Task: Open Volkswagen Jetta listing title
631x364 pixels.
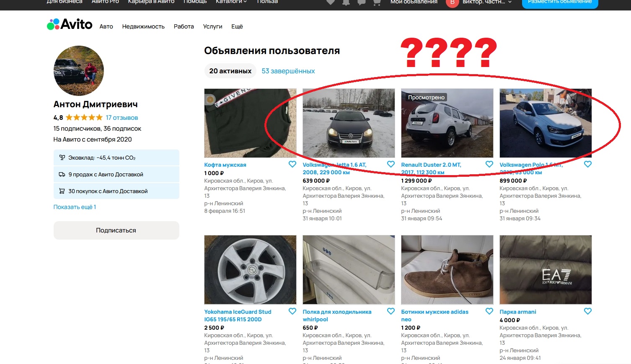Action: [x=334, y=168]
